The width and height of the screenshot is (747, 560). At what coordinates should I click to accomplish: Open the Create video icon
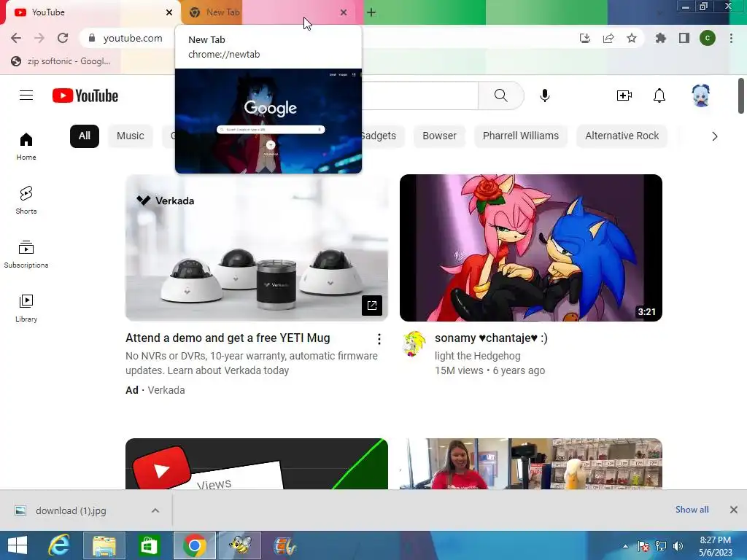(624, 96)
